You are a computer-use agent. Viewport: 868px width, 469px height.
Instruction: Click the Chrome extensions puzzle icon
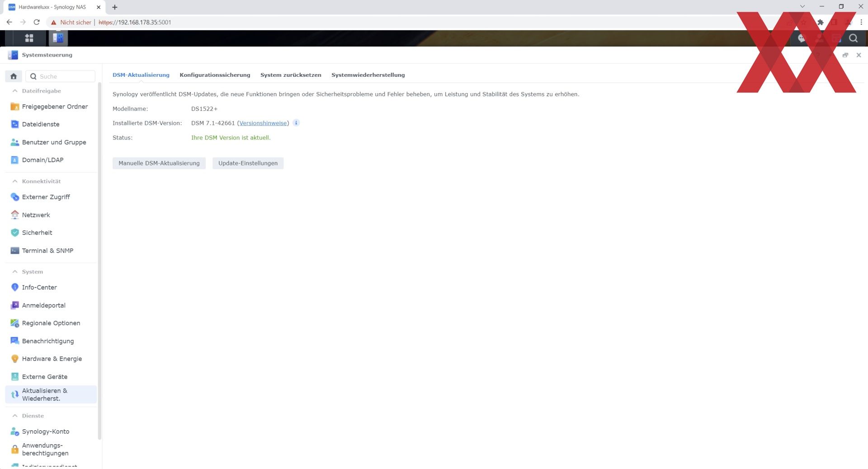[x=820, y=22]
